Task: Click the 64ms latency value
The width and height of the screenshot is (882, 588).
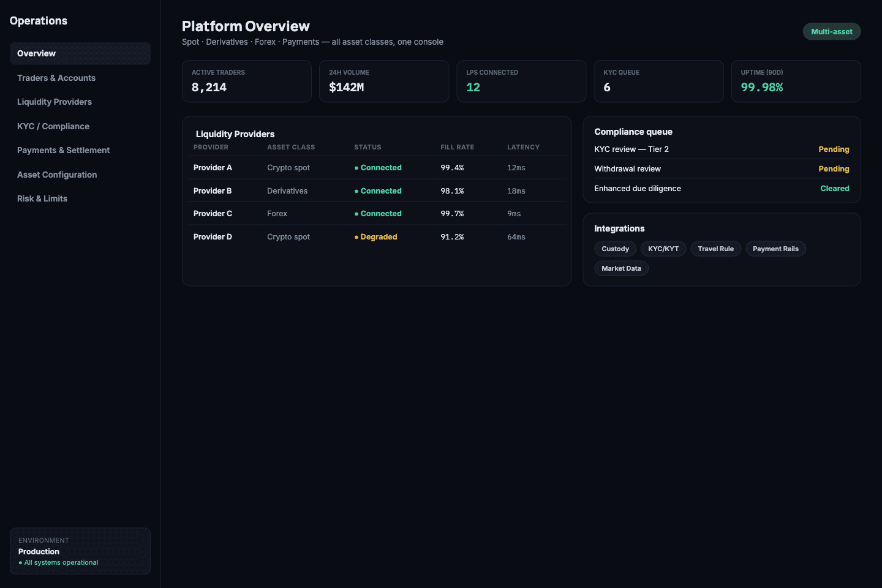Action: pos(516,237)
